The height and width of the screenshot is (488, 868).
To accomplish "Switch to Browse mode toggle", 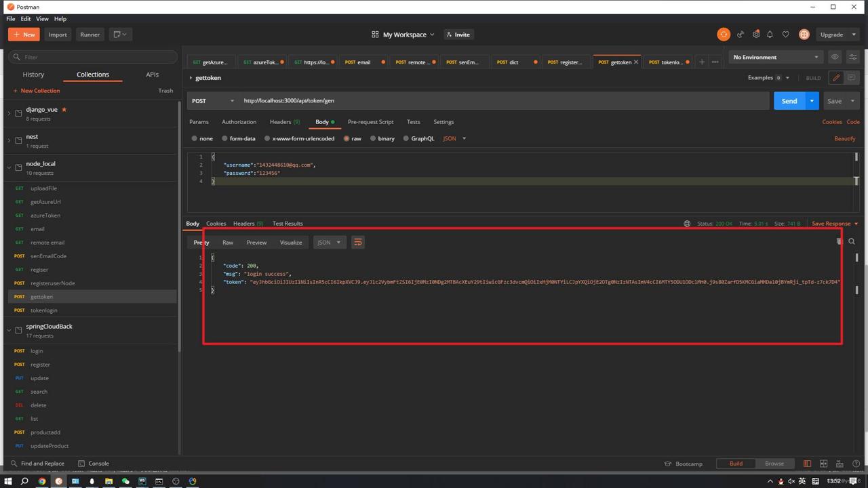I will [774, 464].
